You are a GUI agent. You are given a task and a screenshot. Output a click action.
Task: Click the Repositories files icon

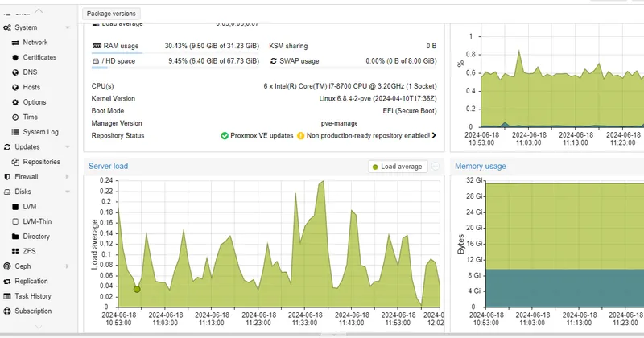15,162
